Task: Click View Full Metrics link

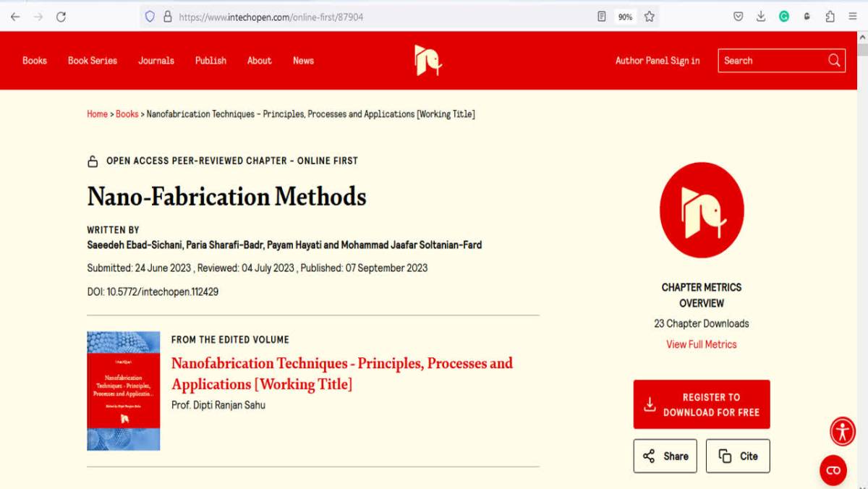Action: click(702, 344)
